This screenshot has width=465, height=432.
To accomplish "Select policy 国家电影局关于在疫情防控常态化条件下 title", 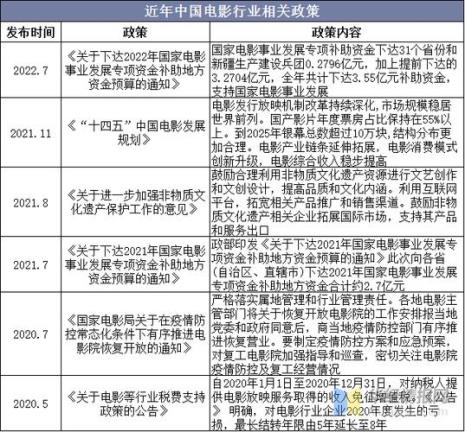I will 135,334.
